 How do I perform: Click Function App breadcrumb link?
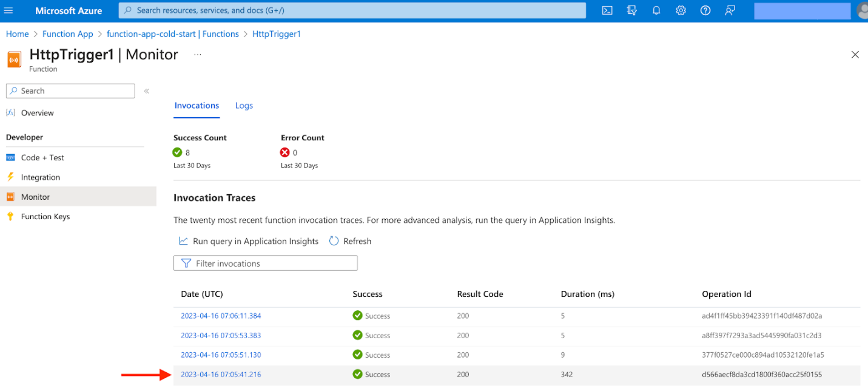67,34
